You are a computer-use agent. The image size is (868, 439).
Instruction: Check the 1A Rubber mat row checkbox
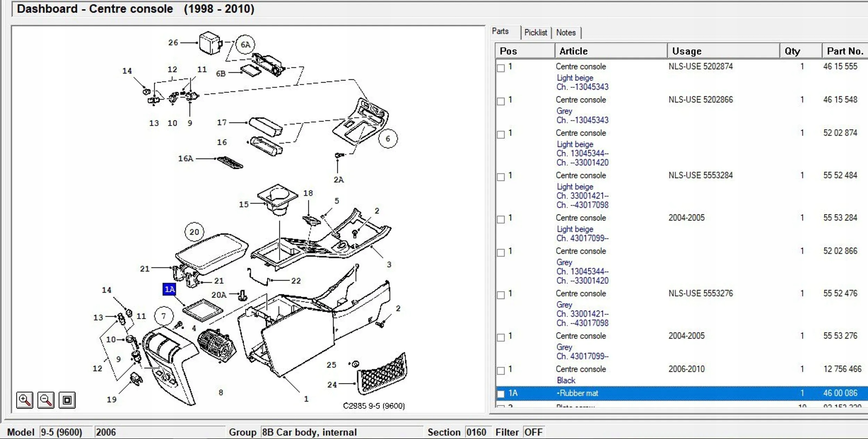pyautogui.click(x=501, y=394)
